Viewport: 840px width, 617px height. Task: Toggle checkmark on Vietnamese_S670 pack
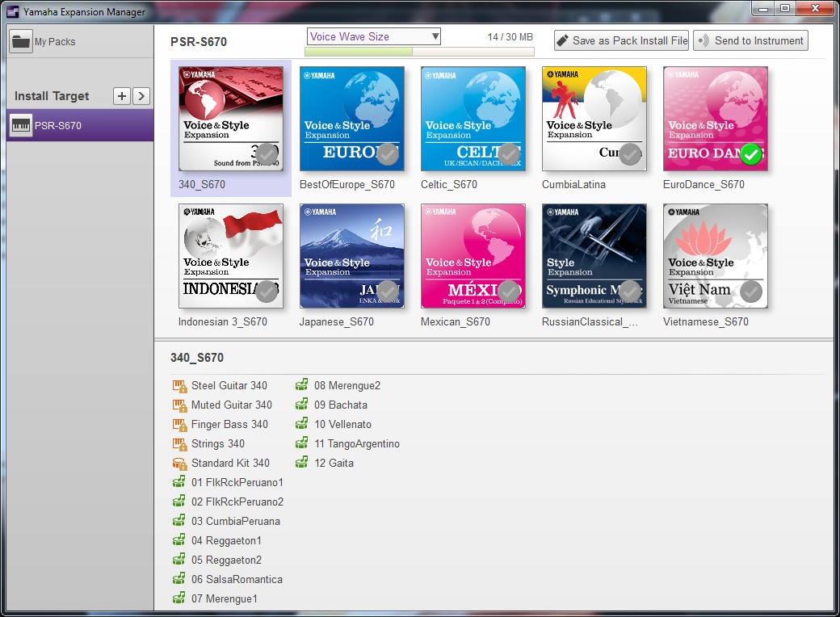coord(751,292)
